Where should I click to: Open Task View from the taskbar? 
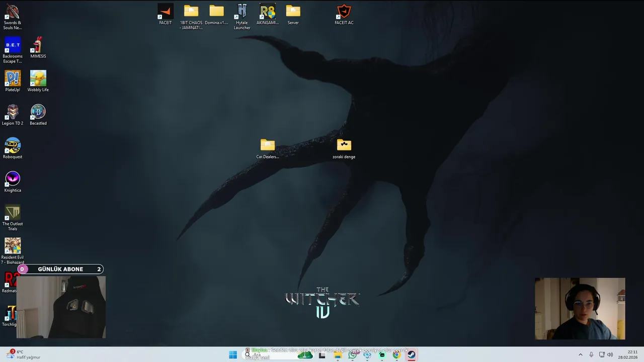(322, 355)
